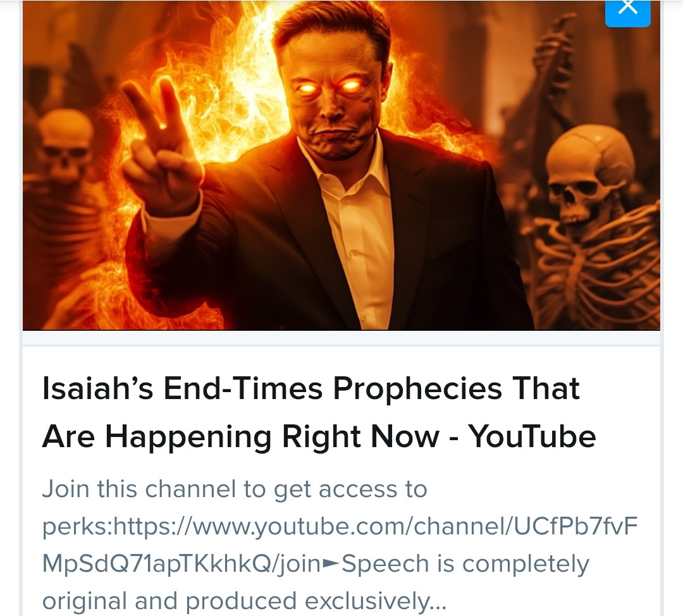Click the glowing orange eyes in the thumbnail
683x616 pixels.
(x=331, y=87)
